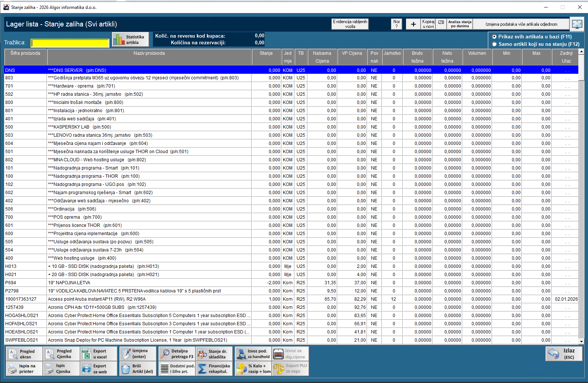Select row + 10 GB - SSD DISK H013
The width and height of the screenshot is (588, 383).
point(291,266)
